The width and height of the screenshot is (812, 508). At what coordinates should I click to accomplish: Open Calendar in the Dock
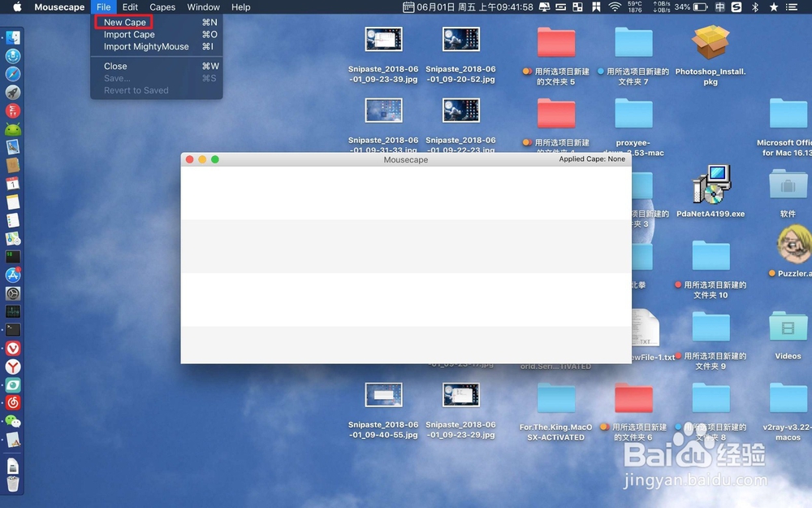[x=13, y=184]
